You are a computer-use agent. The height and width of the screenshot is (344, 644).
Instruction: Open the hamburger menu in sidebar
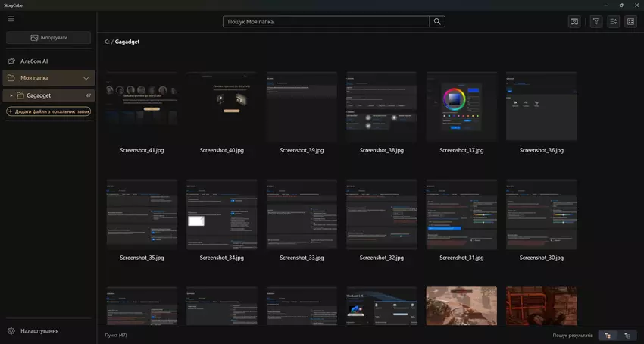(x=11, y=19)
